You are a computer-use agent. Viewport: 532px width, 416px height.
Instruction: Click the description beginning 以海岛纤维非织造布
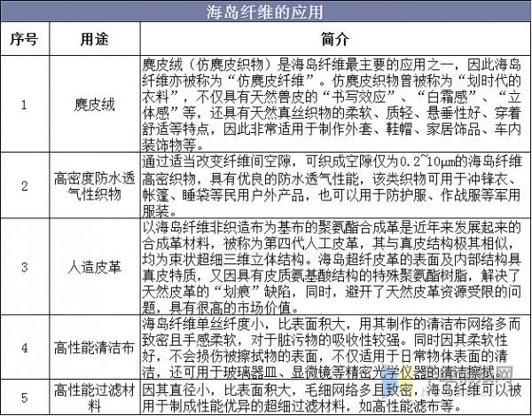tap(335, 267)
